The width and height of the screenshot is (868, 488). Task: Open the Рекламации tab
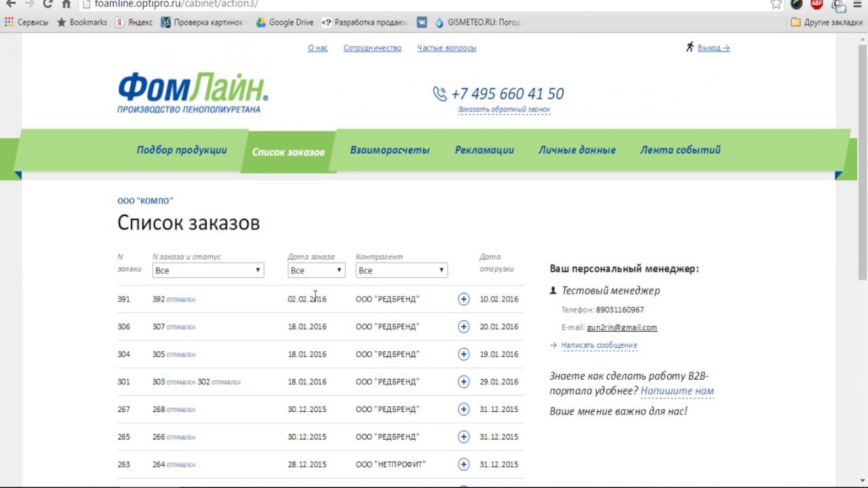[x=484, y=150]
